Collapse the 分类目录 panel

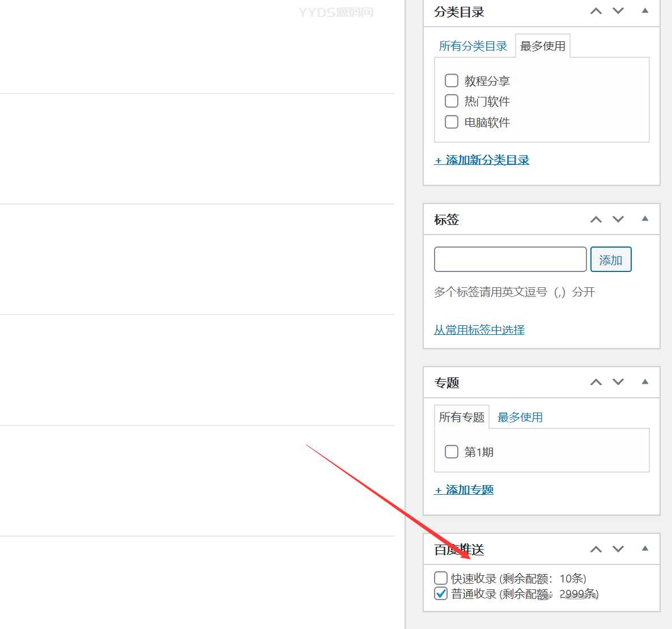pyautogui.click(x=645, y=11)
